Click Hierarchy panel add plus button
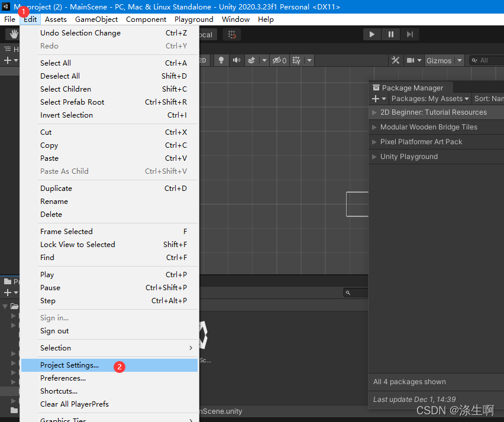Image resolution: width=504 pixels, height=422 pixels. click(x=10, y=60)
